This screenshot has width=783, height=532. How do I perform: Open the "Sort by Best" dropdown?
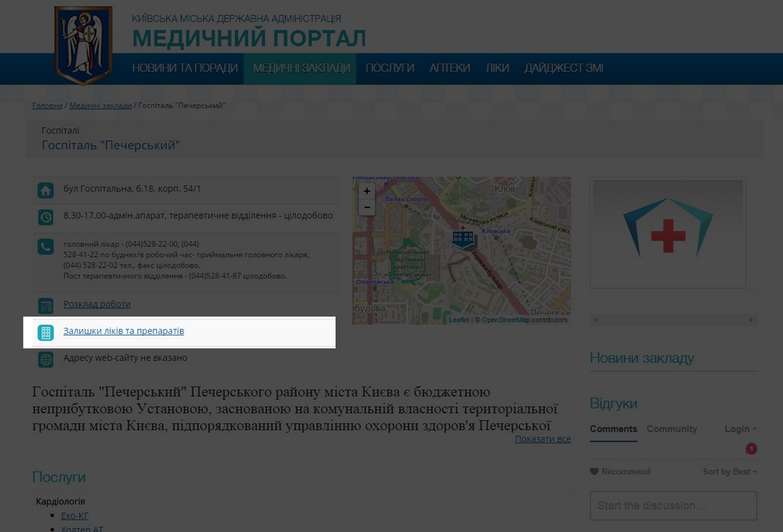[728, 471]
